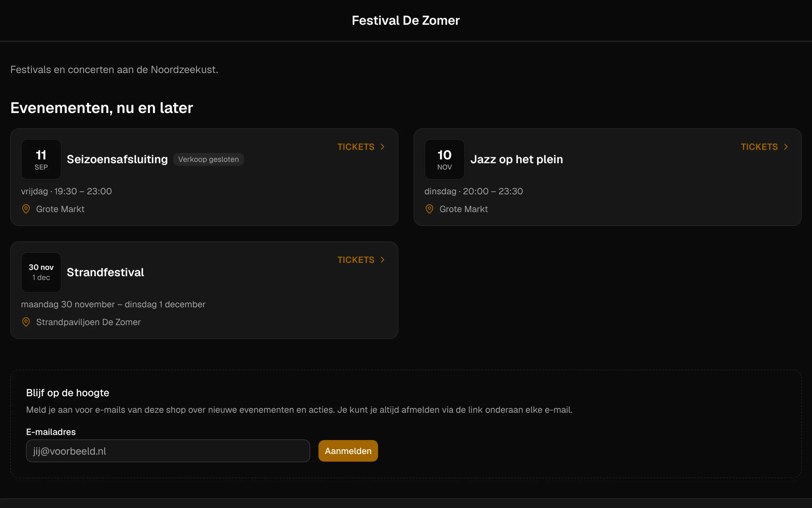Click the E-mailadres field label

pos(51,432)
